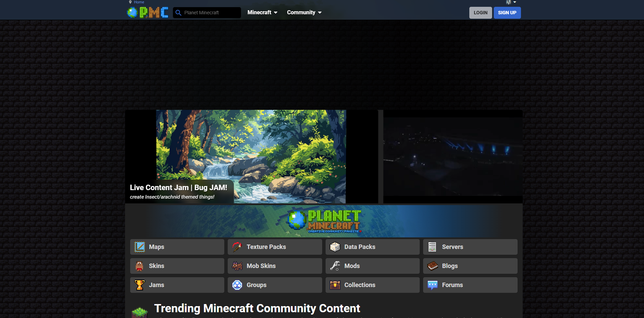Click the Texture Packs paintbrush icon

pyautogui.click(x=237, y=247)
